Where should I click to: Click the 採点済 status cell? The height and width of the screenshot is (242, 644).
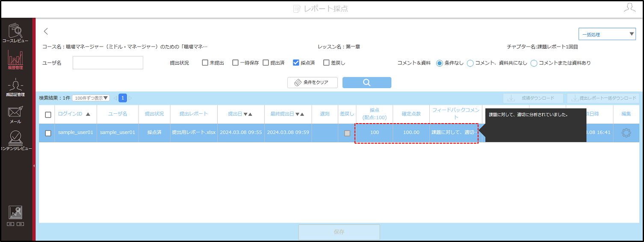[x=154, y=133]
